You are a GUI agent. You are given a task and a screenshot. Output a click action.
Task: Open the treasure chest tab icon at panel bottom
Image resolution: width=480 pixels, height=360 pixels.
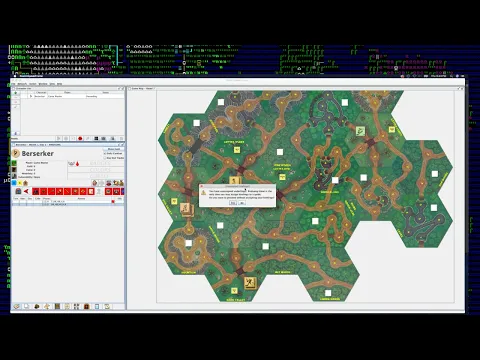coord(87,306)
